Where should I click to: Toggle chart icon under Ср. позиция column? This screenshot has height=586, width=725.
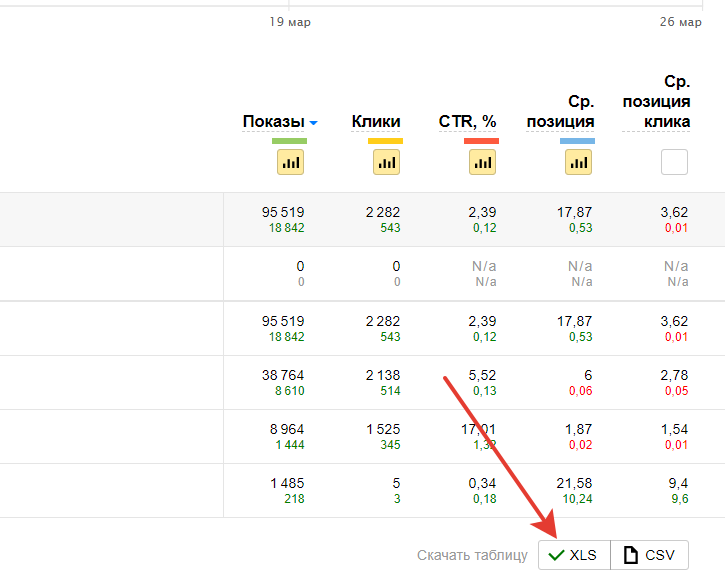tap(578, 162)
